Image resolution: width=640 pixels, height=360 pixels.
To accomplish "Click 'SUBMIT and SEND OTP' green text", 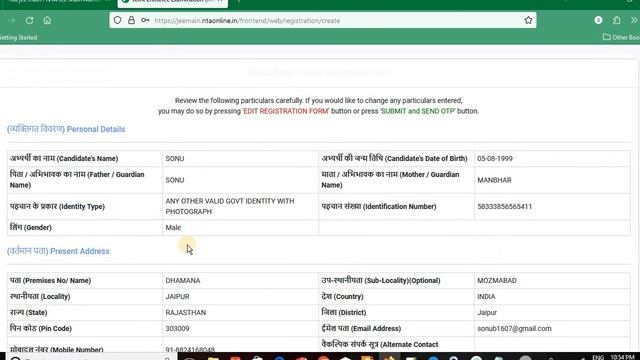I will [418, 111].
